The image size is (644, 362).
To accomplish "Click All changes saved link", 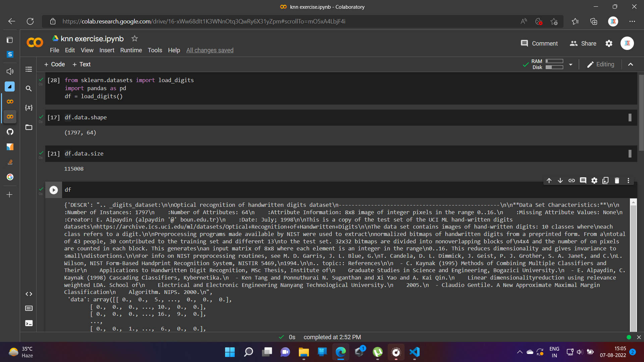I will tap(210, 50).
